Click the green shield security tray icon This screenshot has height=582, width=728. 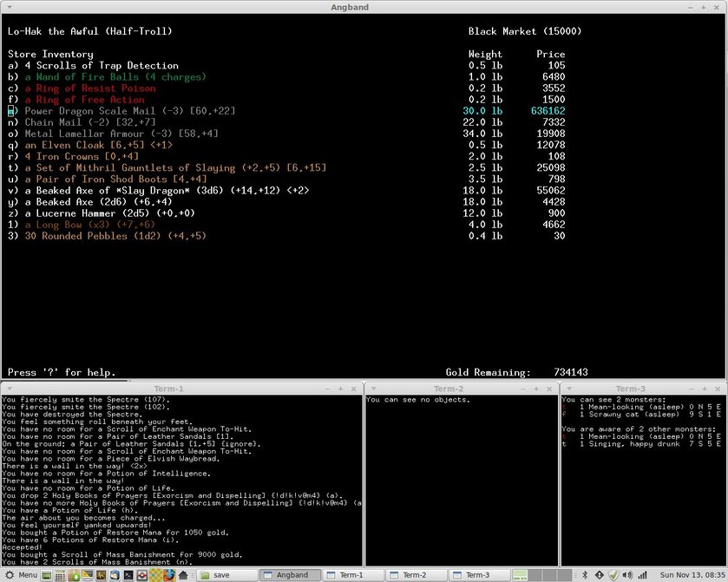coord(613,575)
